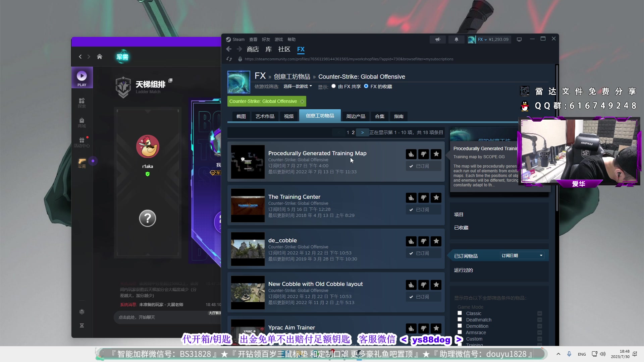Viewport: 644px width, 362px height.
Task: Show hidden system tray icons chevron
Action: click(558, 354)
